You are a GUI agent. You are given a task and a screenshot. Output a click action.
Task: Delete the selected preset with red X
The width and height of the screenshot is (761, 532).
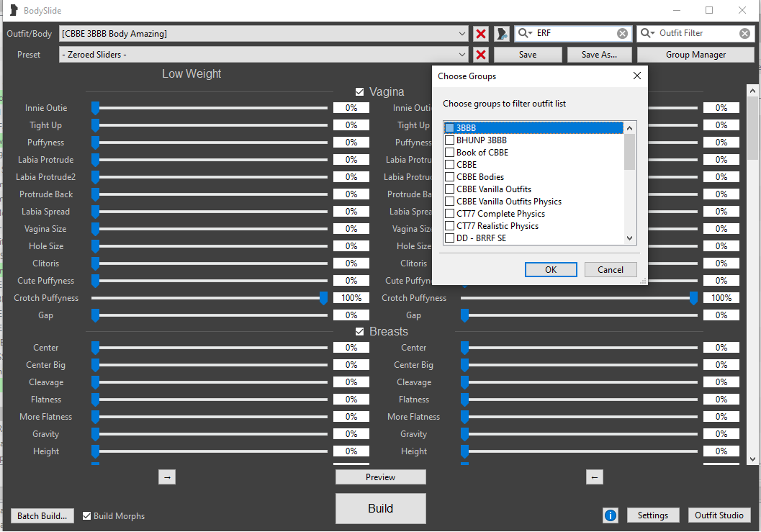(x=480, y=55)
